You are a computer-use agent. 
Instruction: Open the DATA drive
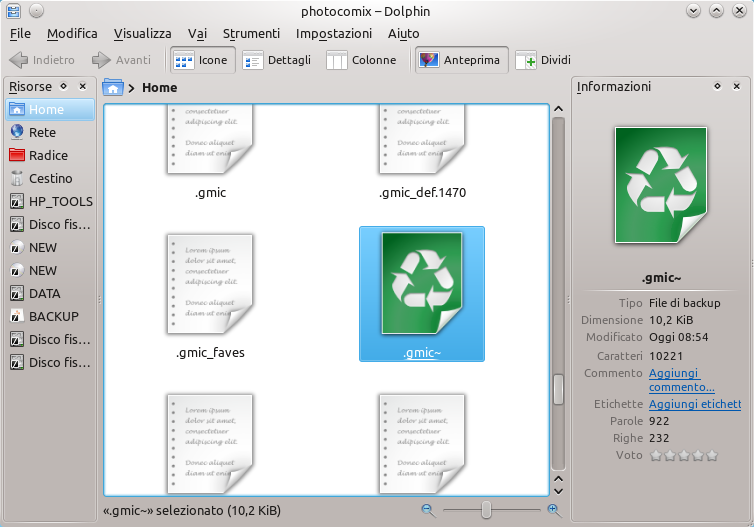click(x=50, y=293)
